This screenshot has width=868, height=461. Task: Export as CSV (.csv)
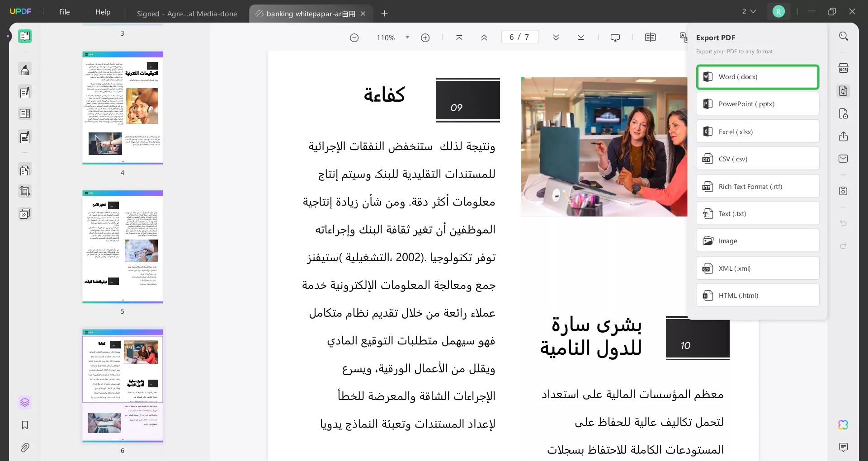click(x=758, y=159)
